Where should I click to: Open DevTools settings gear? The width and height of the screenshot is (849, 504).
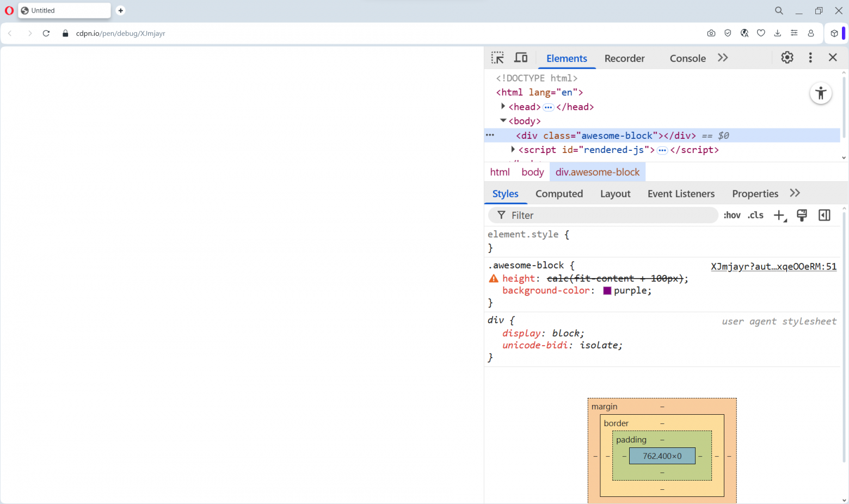point(787,58)
